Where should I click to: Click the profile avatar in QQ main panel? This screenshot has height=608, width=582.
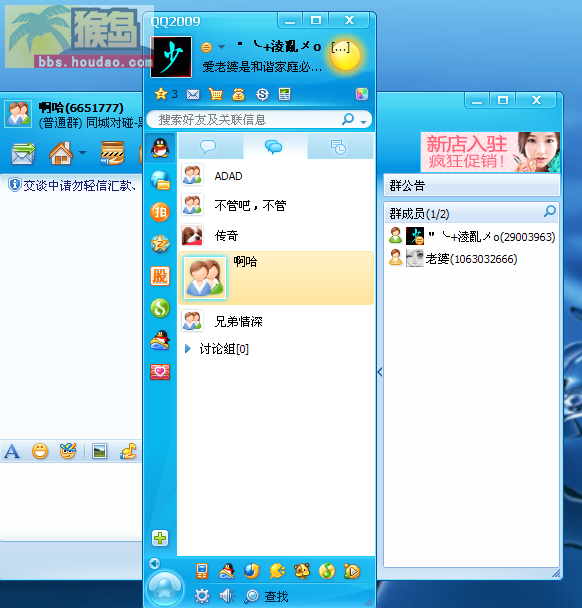[171, 57]
